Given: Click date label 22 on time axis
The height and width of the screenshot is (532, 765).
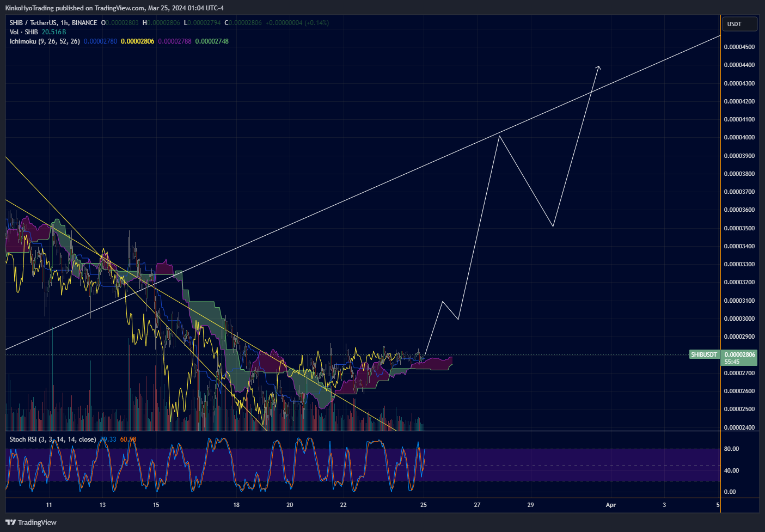Looking at the screenshot, I should click(x=343, y=505).
